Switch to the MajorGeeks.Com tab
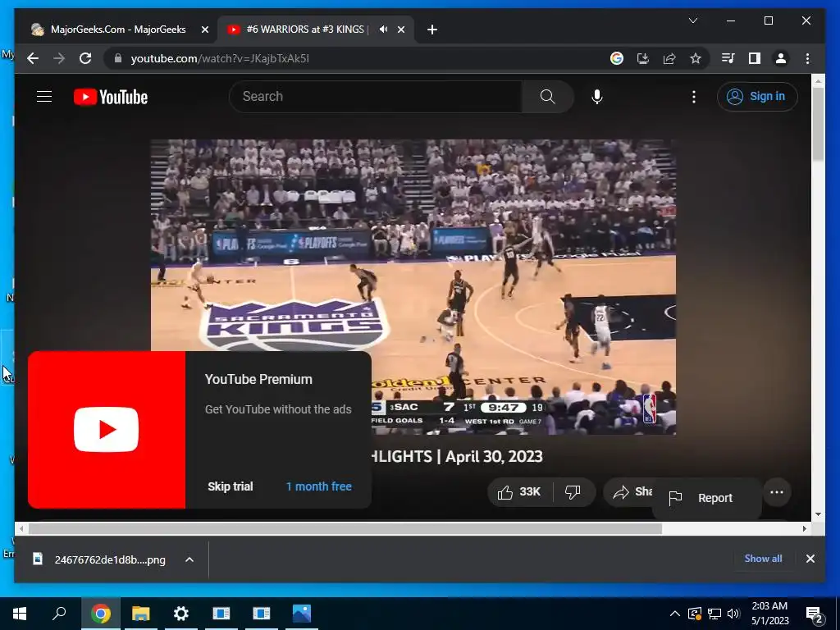840x630 pixels. pos(116,30)
